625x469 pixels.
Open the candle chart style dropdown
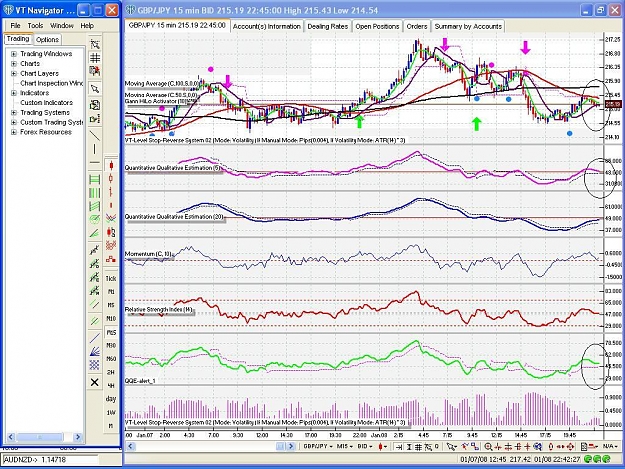tap(383, 446)
